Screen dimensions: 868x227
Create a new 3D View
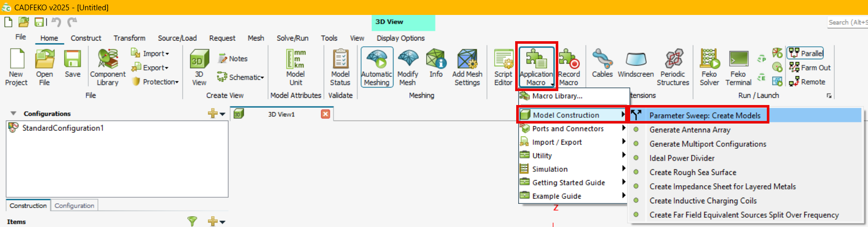199,67
